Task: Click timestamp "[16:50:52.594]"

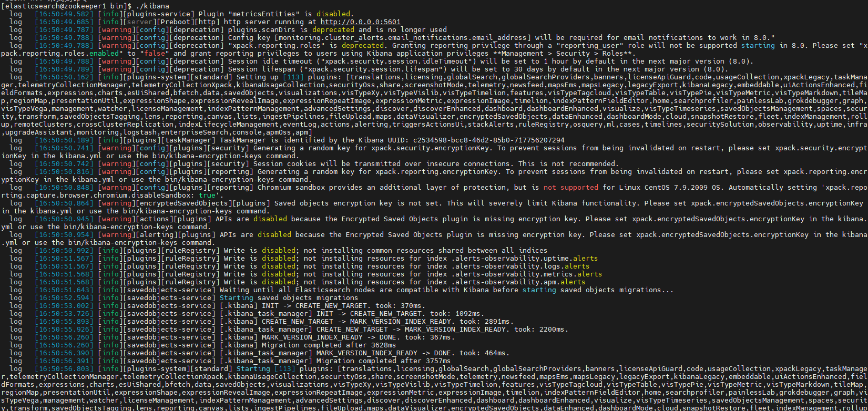Action: point(64,298)
